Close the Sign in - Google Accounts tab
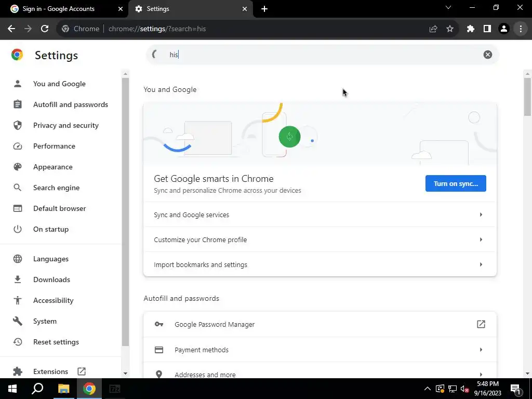The width and height of the screenshot is (532, 399). coord(121,9)
